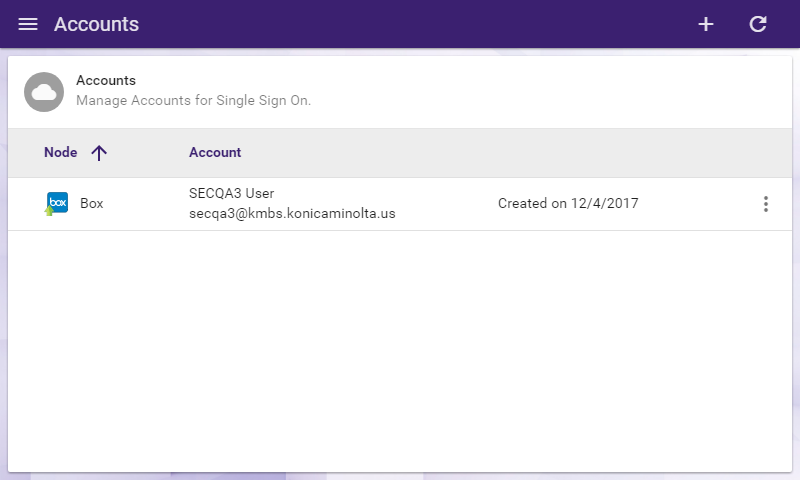The image size is (800, 480).
Task: Click the secqa3@kmbs.konicaminolta.us email address
Action: click(292, 213)
